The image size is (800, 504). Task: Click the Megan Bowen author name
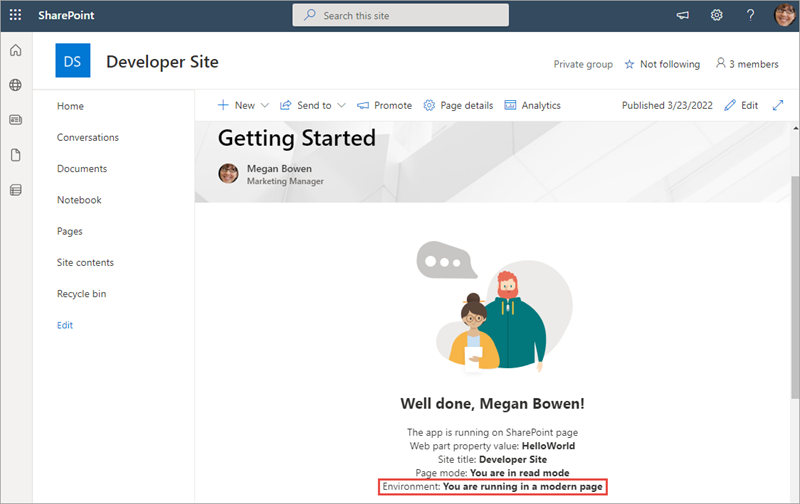pos(279,168)
